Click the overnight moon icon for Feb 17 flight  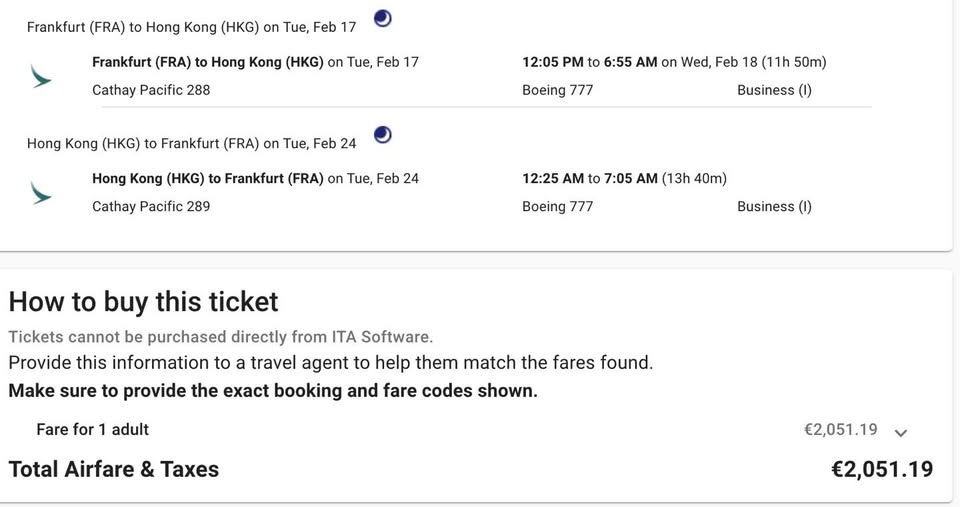pyautogui.click(x=382, y=18)
